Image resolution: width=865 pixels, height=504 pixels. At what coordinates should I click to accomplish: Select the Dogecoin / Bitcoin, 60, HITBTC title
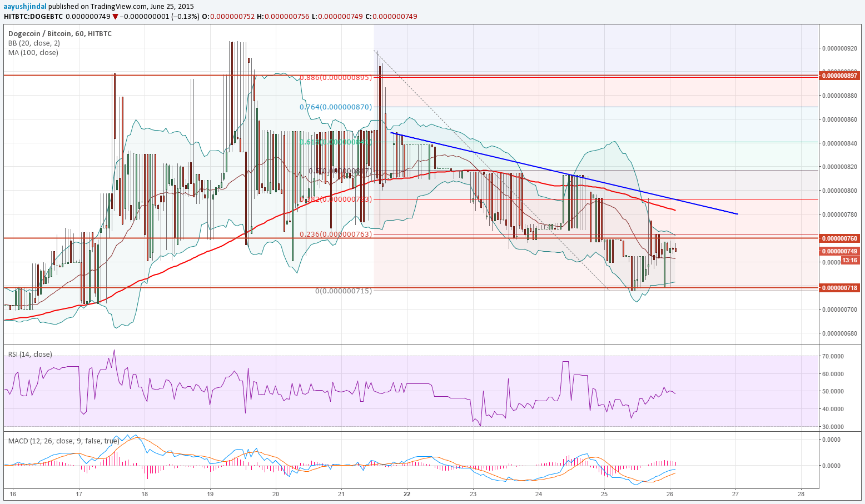(x=60, y=34)
